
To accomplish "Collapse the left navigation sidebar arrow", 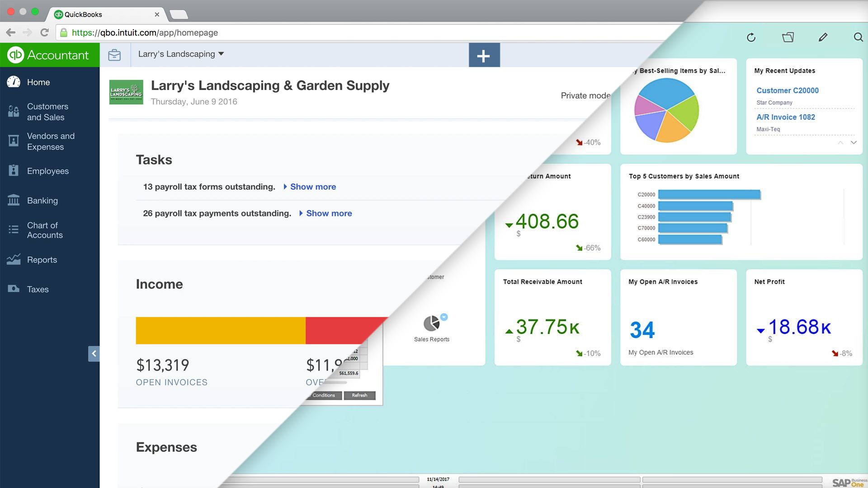I will 94,354.
